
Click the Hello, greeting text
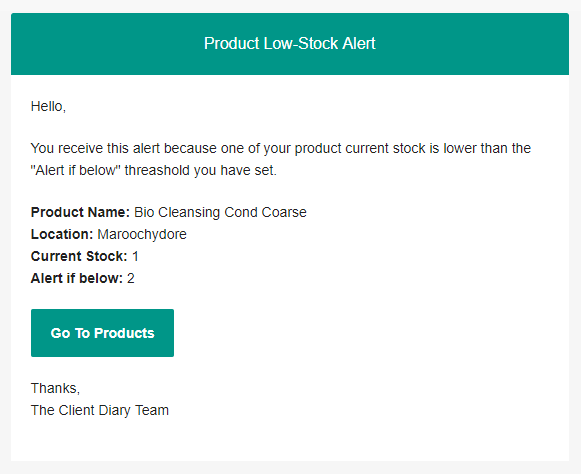coord(48,106)
